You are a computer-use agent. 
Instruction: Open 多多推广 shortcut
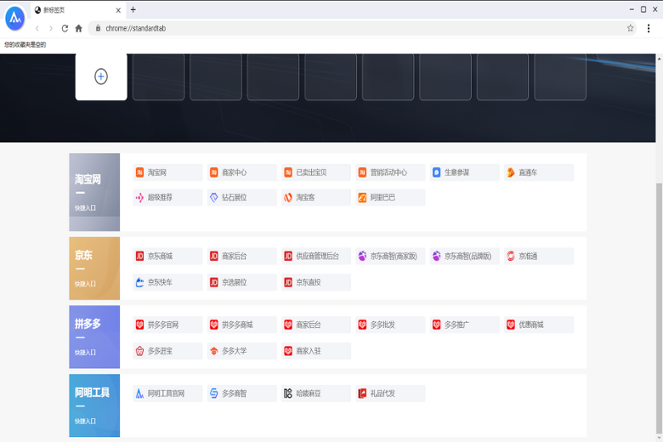(x=465, y=325)
